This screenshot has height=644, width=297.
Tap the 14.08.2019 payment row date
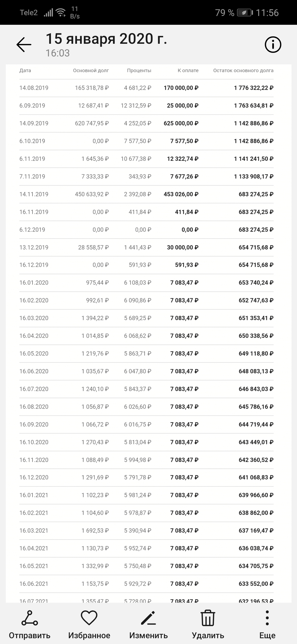[x=34, y=88]
